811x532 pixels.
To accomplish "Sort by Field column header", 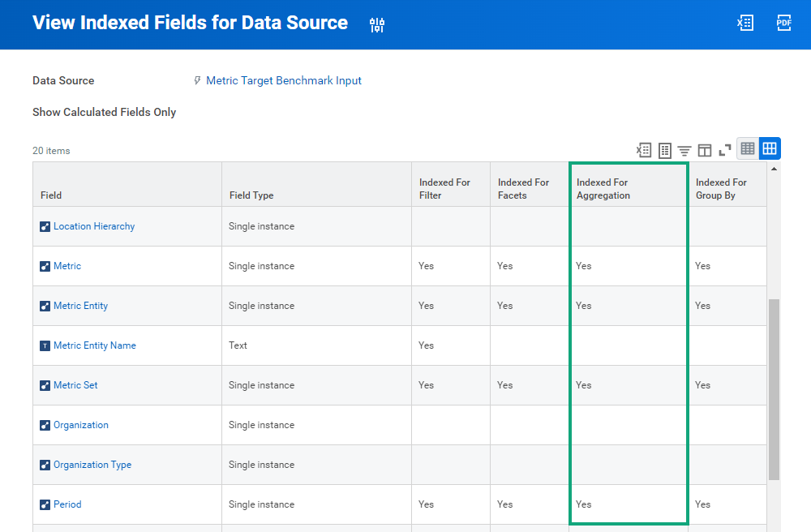I will pyautogui.click(x=127, y=185).
